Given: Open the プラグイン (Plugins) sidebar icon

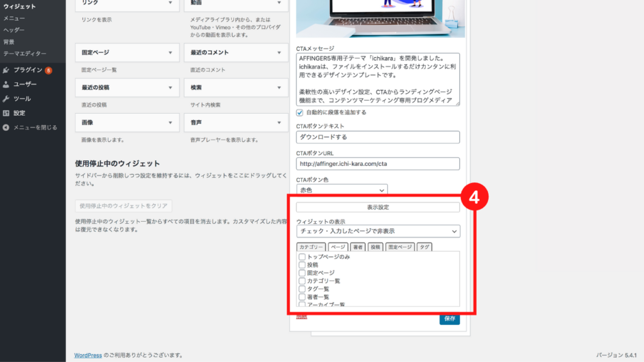Looking at the screenshot, I should point(6,70).
